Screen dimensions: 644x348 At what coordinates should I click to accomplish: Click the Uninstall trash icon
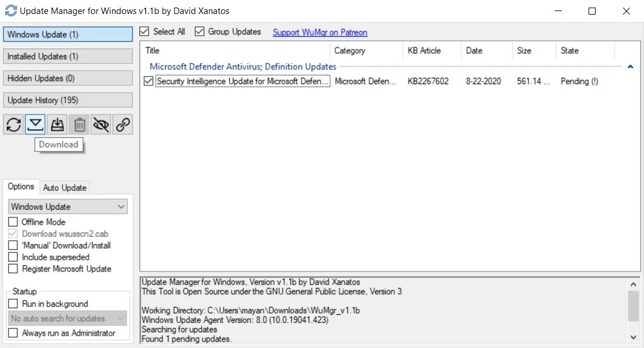pyautogui.click(x=79, y=124)
